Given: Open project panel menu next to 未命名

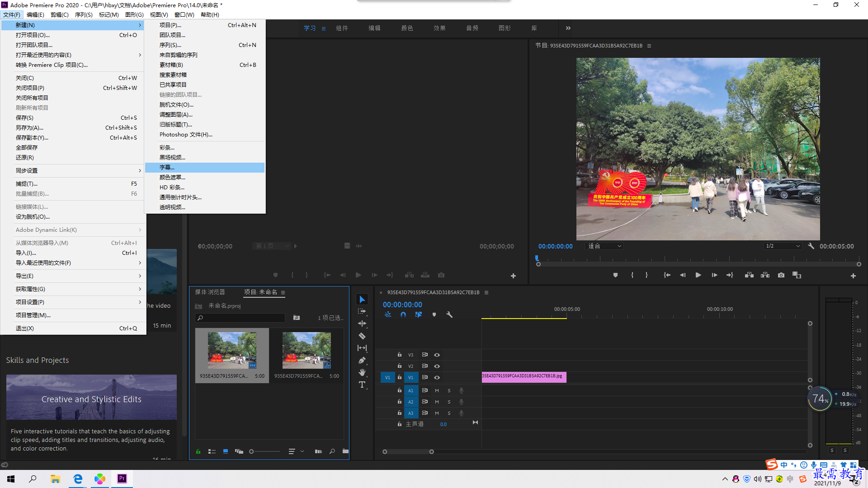Looking at the screenshot, I should (283, 292).
